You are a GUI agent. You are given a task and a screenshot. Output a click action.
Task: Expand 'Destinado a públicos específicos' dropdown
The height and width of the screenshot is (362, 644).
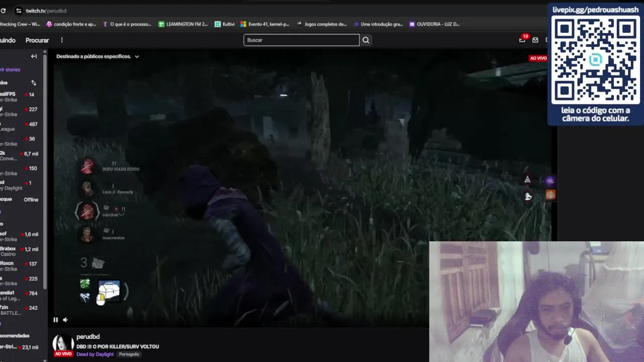(98, 56)
